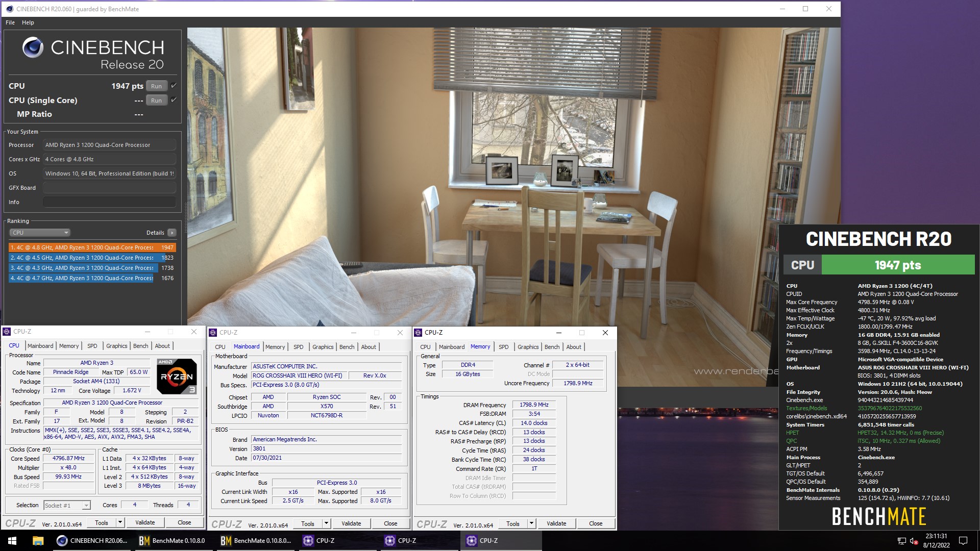Toggle the CPU test checkbox
The height and width of the screenshot is (551, 980).
pyautogui.click(x=174, y=86)
